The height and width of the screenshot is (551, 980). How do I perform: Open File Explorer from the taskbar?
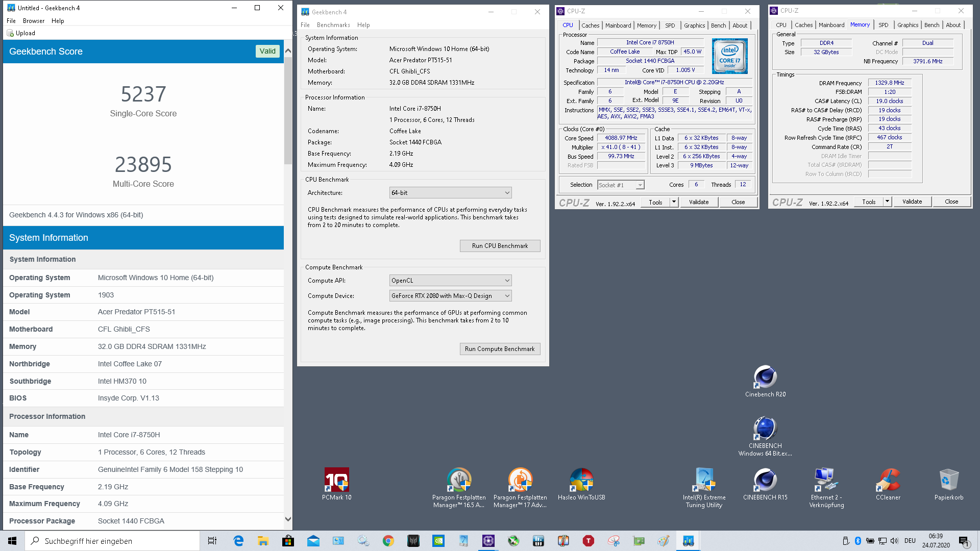pyautogui.click(x=263, y=541)
